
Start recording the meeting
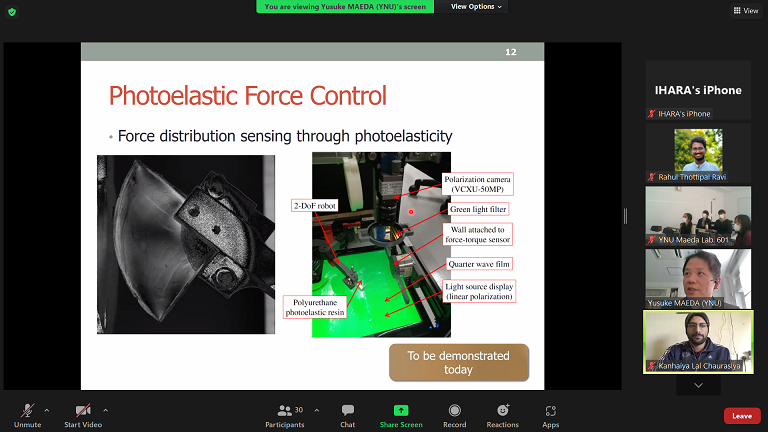(455, 414)
